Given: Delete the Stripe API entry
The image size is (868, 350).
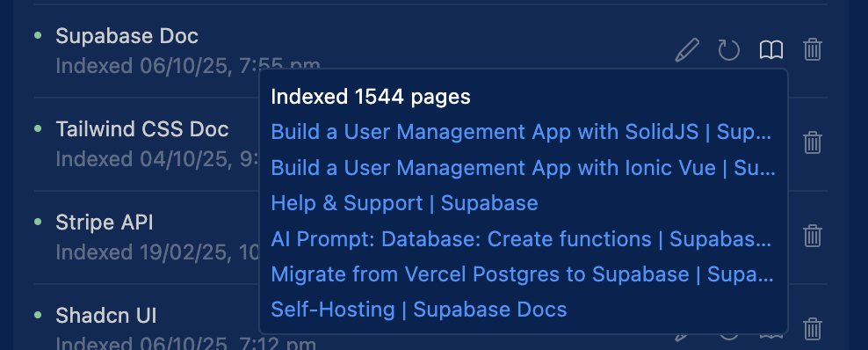Looking at the screenshot, I should pyautogui.click(x=812, y=236).
